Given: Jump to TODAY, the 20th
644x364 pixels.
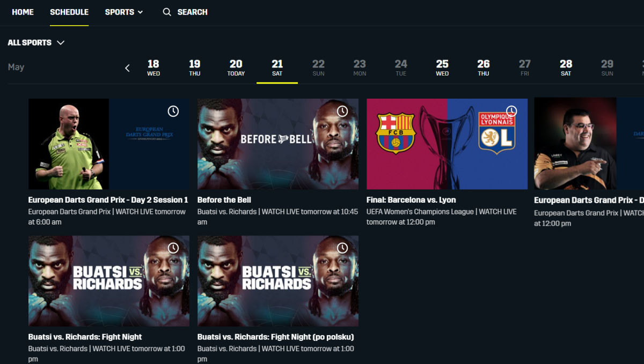Looking at the screenshot, I should [x=236, y=68].
